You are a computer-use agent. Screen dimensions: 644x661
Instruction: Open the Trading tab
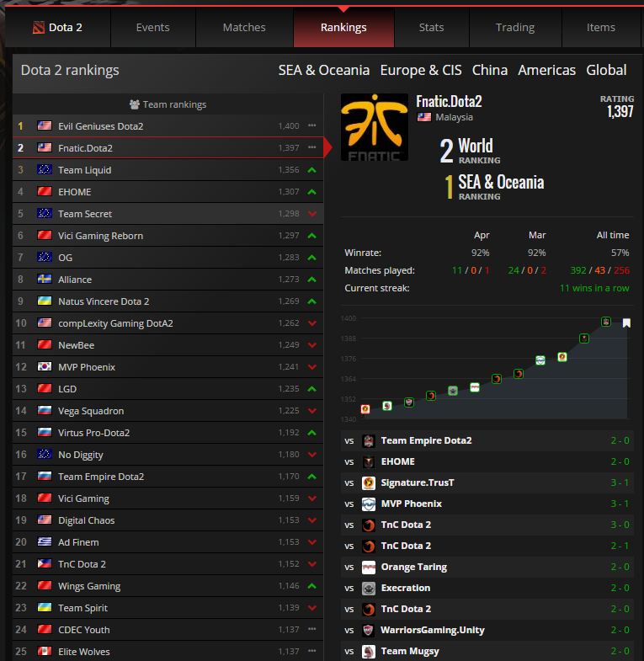point(515,28)
